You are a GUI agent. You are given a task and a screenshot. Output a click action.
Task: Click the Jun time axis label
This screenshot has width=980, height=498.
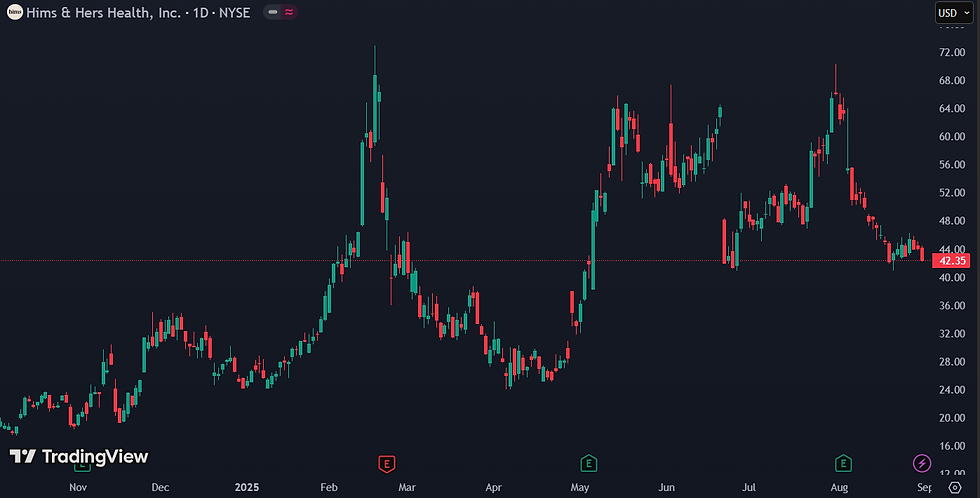666,487
